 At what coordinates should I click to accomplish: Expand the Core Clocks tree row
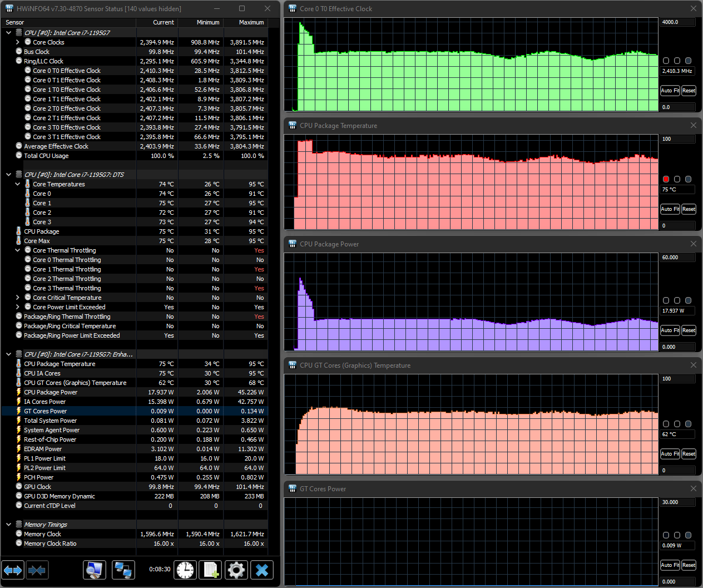(18, 42)
